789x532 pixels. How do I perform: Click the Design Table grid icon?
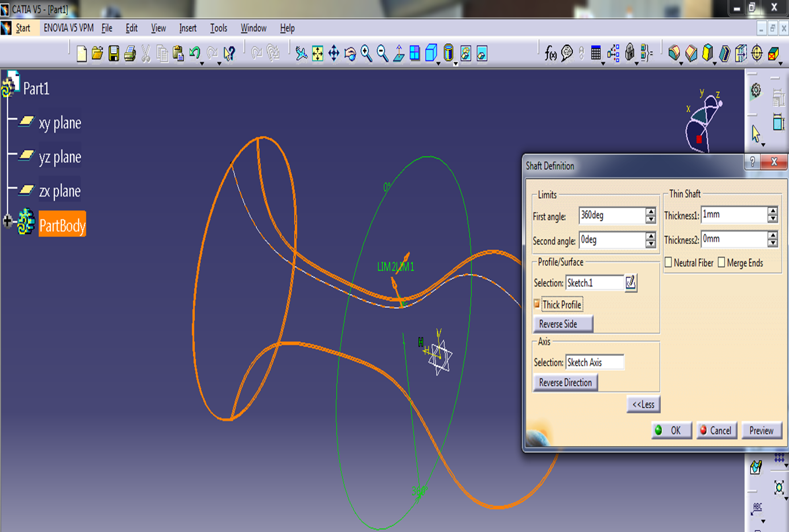[x=596, y=54]
